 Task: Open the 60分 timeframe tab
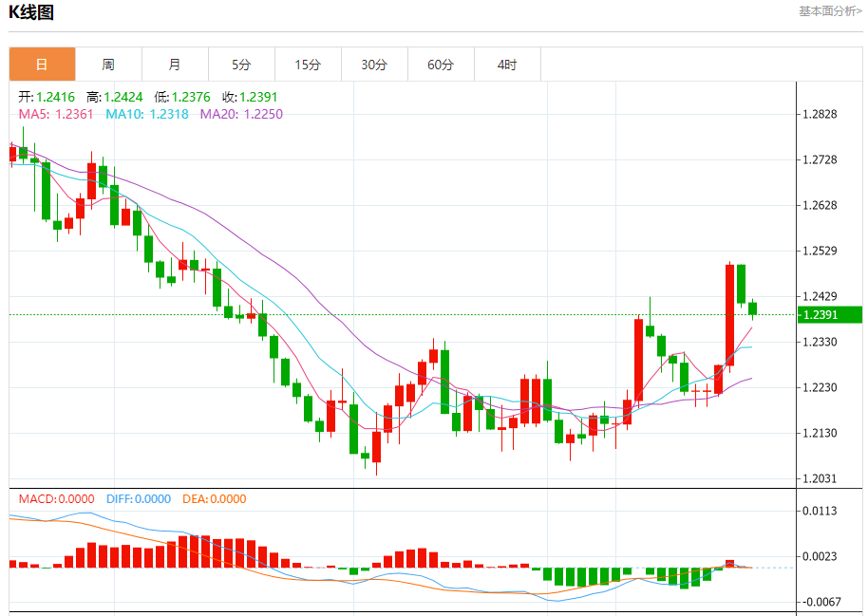point(441,65)
